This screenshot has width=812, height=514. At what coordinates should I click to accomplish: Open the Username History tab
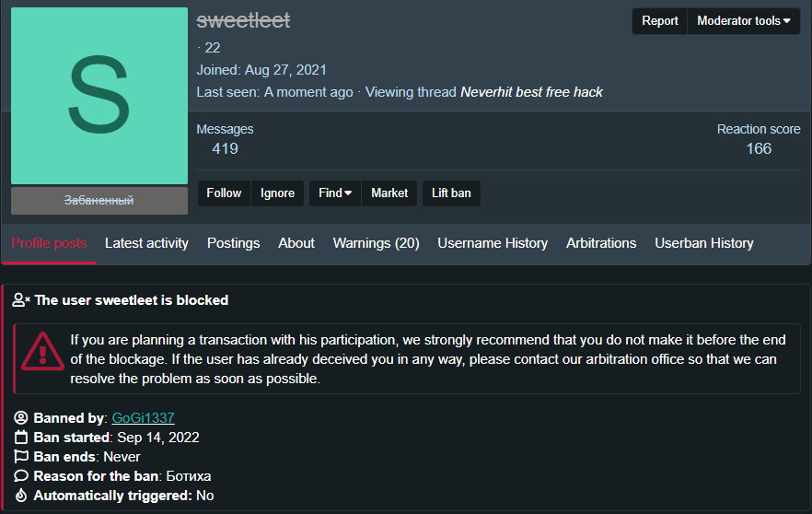(x=493, y=243)
